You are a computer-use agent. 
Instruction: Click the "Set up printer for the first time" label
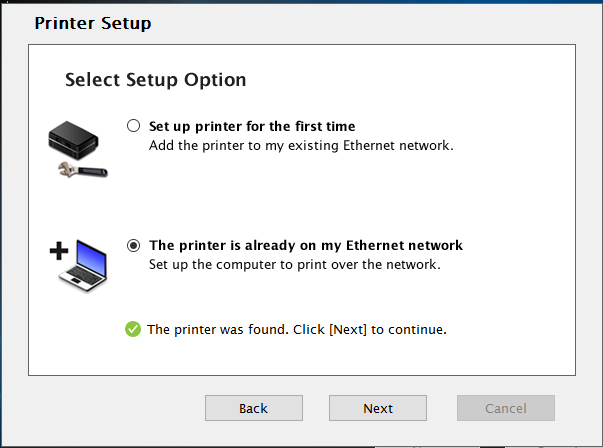[252, 126]
